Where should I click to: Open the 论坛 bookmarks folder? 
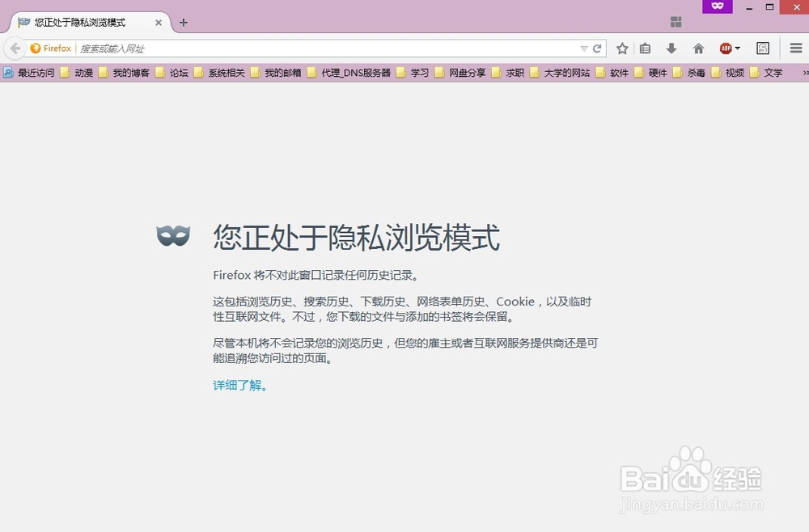point(172,73)
